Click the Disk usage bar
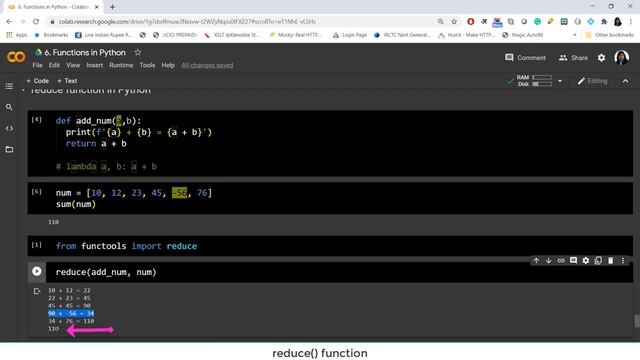Viewport: 640px width, 360px height. [542, 84]
